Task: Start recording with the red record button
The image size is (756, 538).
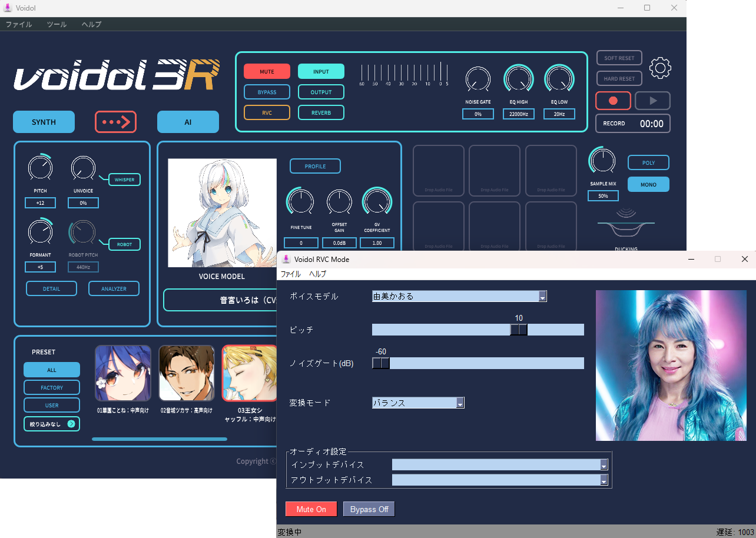Action: click(x=613, y=101)
